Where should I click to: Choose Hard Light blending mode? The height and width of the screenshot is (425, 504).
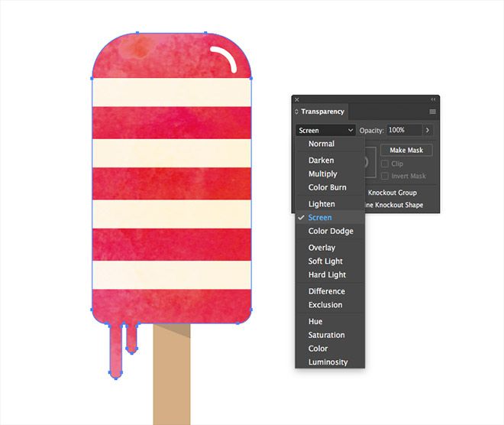pos(330,274)
